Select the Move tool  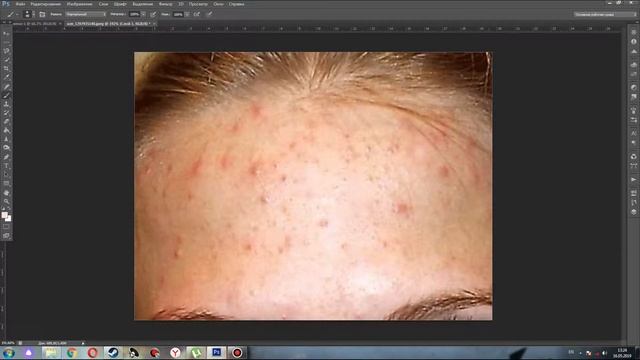click(x=6, y=33)
